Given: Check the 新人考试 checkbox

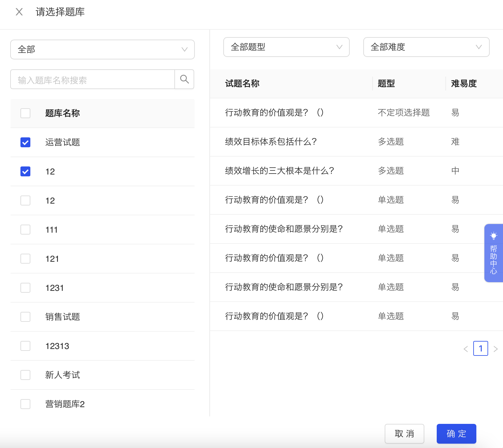Looking at the screenshot, I should click(25, 375).
